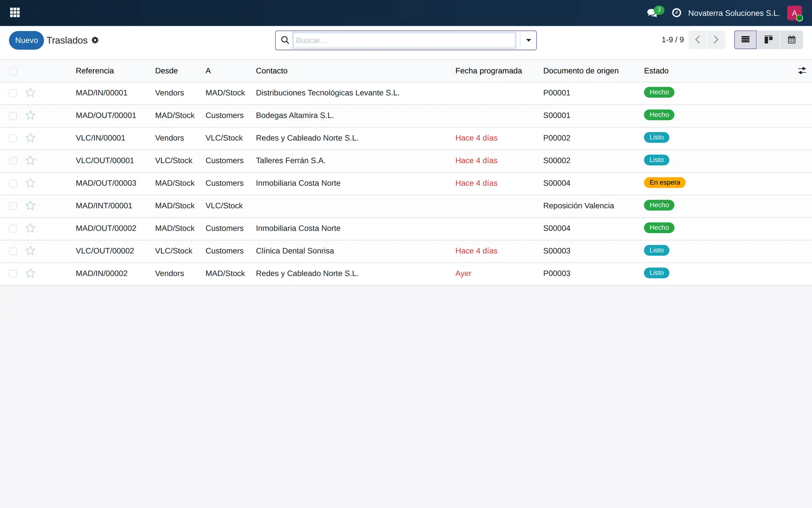
Task: Star the MAD/IN/00002 transfer
Action: [x=30, y=273]
